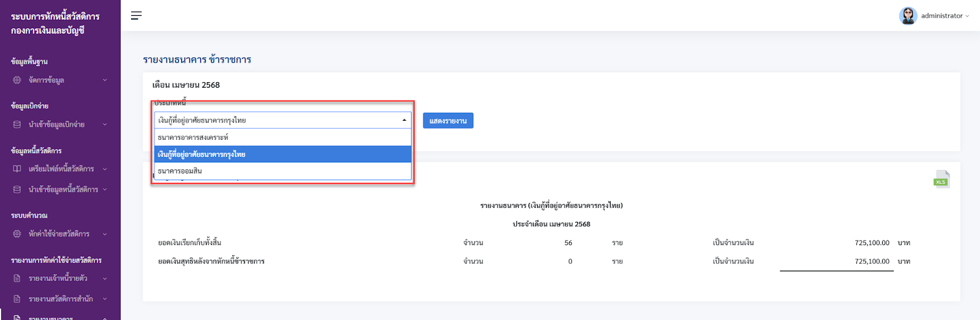The height and width of the screenshot is (320, 980).
Task: Click the ระบบการหักหนี้สวัสดิการ system title
Action: tap(55, 16)
